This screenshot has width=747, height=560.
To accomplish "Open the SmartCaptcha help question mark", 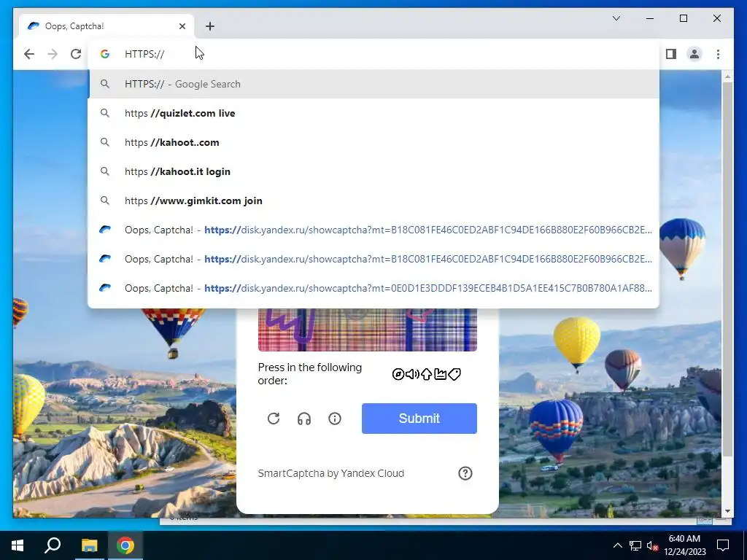I will click(465, 473).
